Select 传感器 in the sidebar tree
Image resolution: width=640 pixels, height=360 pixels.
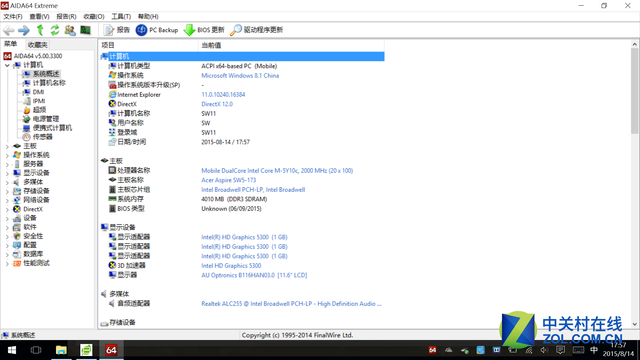42,137
